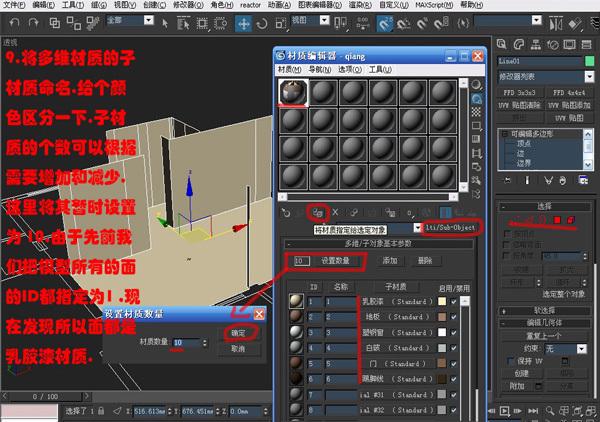Open the Utilities command panel tab
600x422 pixels.
point(587,44)
